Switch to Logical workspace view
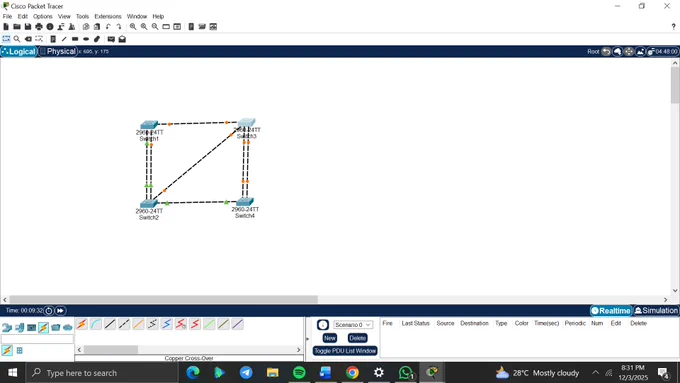680x383 pixels. [19, 52]
